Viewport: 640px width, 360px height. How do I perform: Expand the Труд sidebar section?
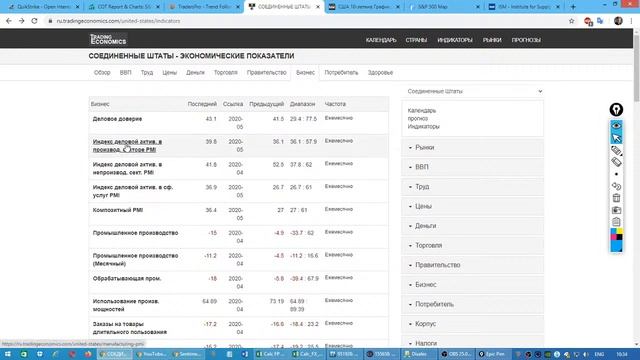[473, 187]
